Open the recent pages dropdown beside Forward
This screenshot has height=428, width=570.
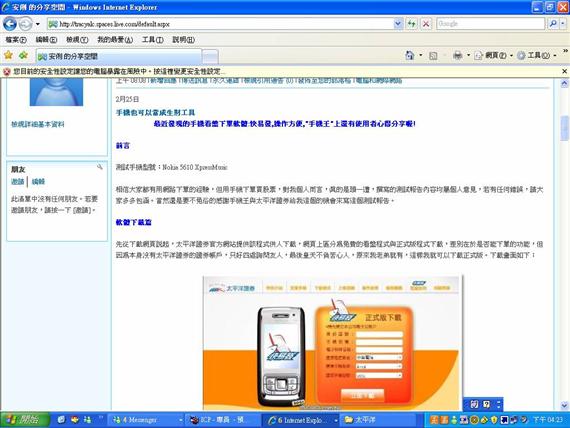(x=38, y=24)
